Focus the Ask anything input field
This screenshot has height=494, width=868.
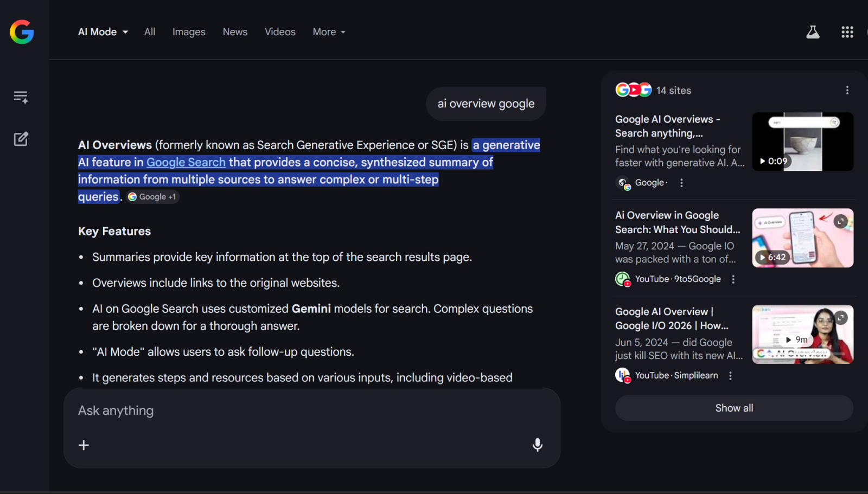304,410
